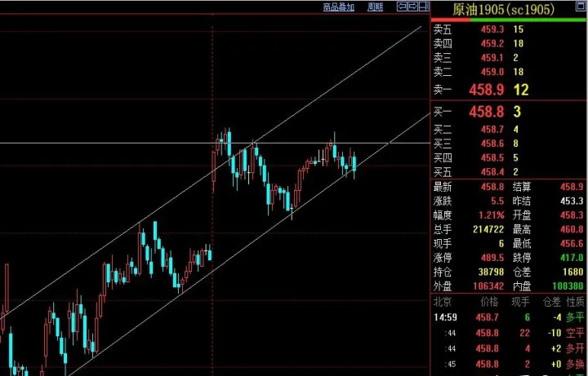Viewport: 588px width, 376px height.
Task: Go to the next contract with right arrow icon
Action: click(x=412, y=7)
